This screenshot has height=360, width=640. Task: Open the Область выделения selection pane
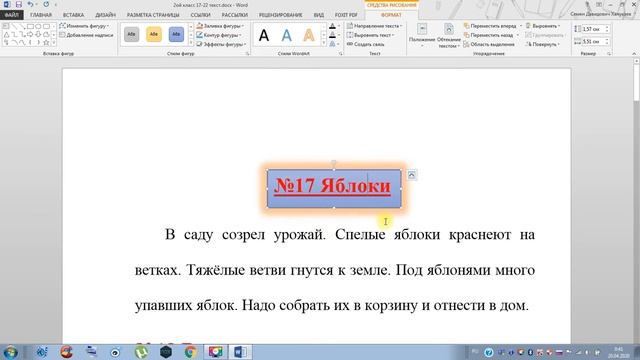coord(489,44)
